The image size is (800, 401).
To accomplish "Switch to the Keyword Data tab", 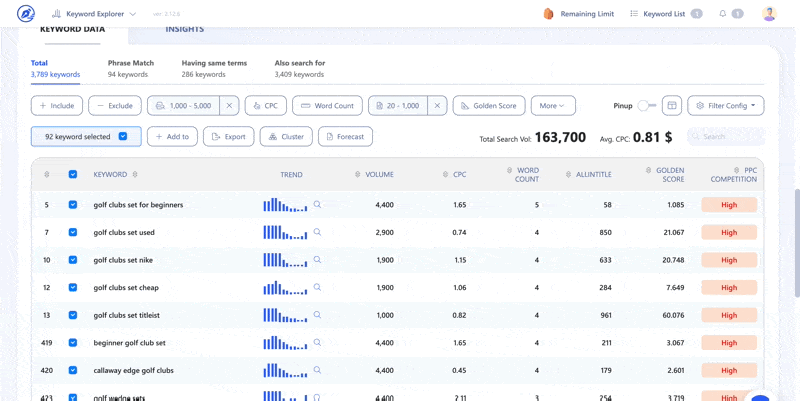I will (72, 29).
